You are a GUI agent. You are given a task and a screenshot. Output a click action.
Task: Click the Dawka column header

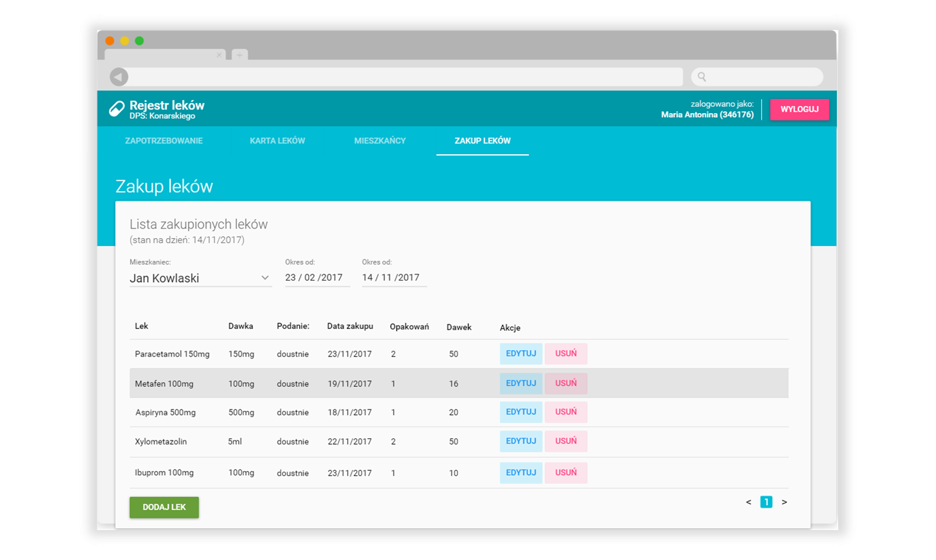[x=240, y=326]
